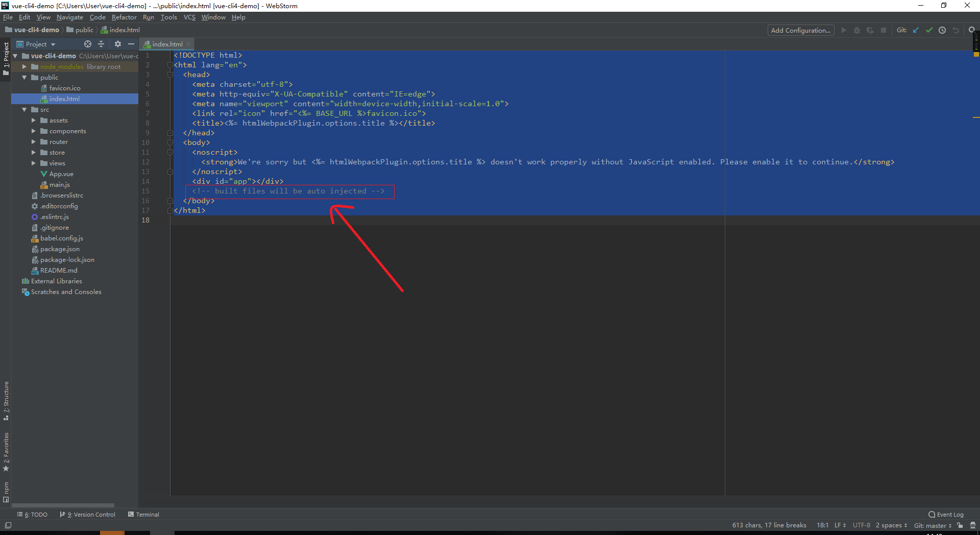Open the File menu
This screenshot has width=980, height=535.
pos(8,17)
